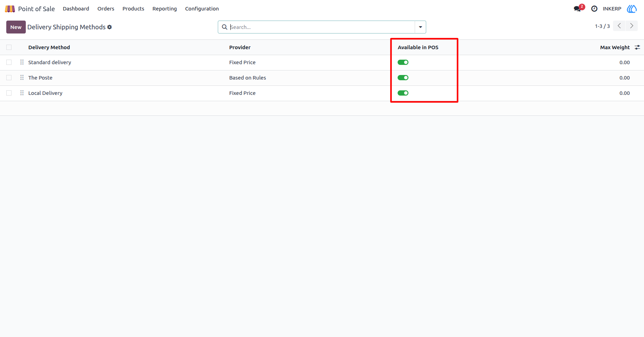
Task: Open the Orders menu
Action: click(x=106, y=9)
